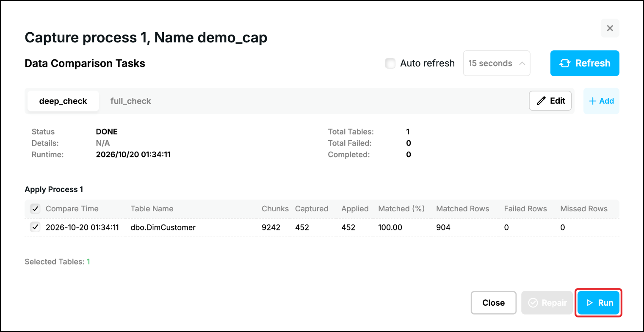Click the 2026-10-20 01:34:11 compare time cell
The width and height of the screenshot is (644, 332).
pyautogui.click(x=82, y=227)
